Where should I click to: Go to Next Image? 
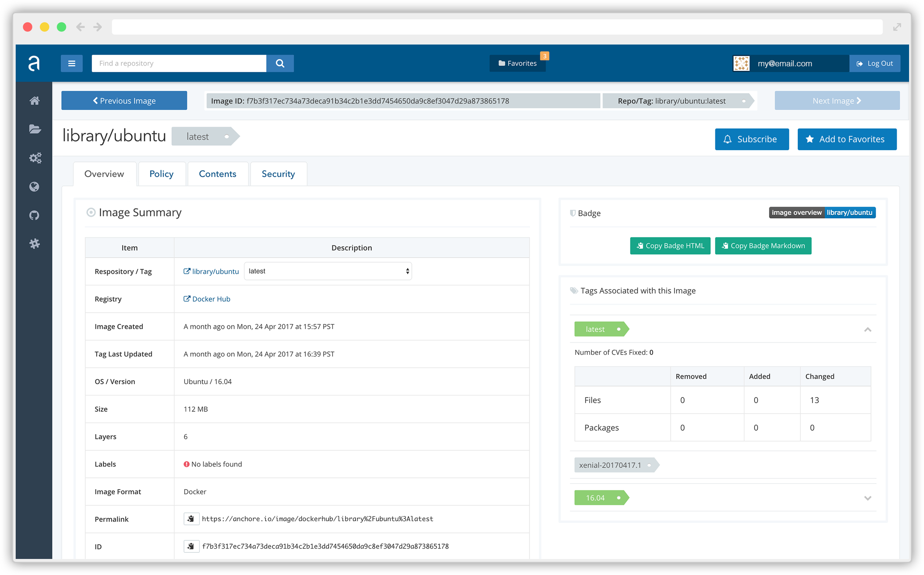coord(837,100)
